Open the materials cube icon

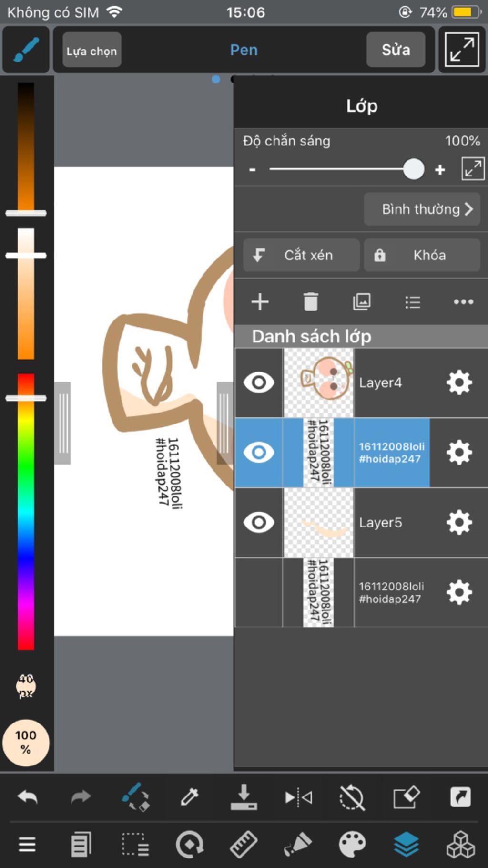460,844
